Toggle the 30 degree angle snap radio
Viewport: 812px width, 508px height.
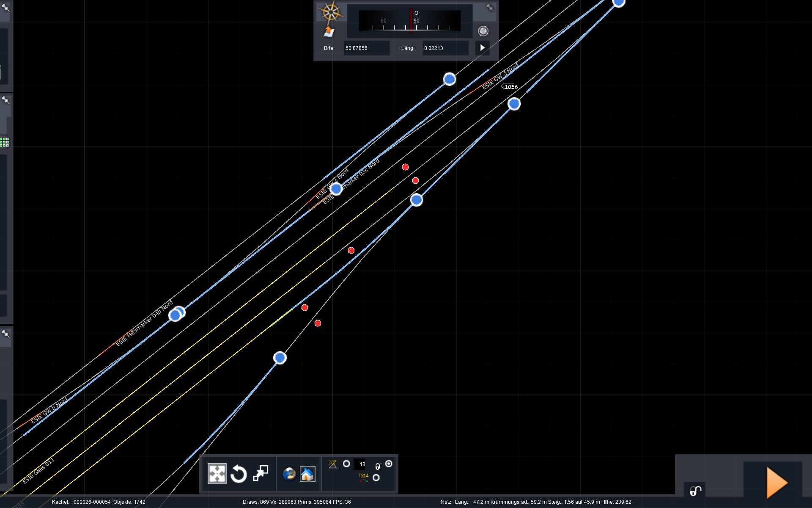pyautogui.click(x=346, y=464)
